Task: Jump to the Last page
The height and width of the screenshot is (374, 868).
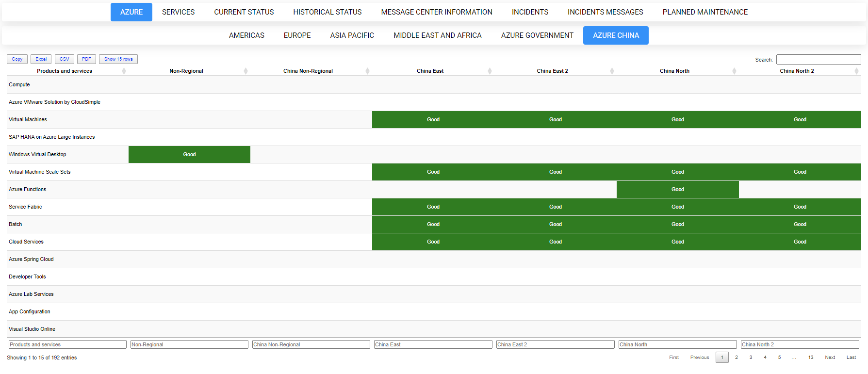Action: pyautogui.click(x=851, y=358)
